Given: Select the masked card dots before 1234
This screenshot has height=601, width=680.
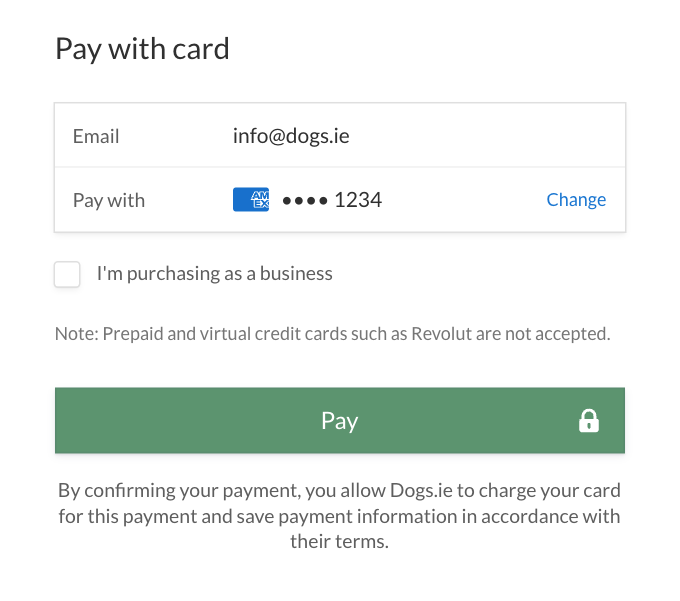Looking at the screenshot, I should coord(305,201).
